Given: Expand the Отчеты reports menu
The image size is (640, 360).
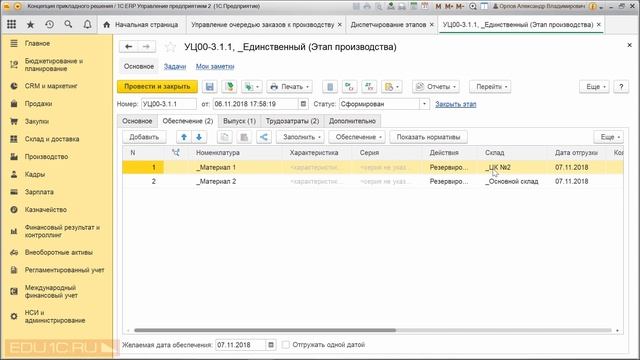Looking at the screenshot, I should pyautogui.click(x=436, y=87).
